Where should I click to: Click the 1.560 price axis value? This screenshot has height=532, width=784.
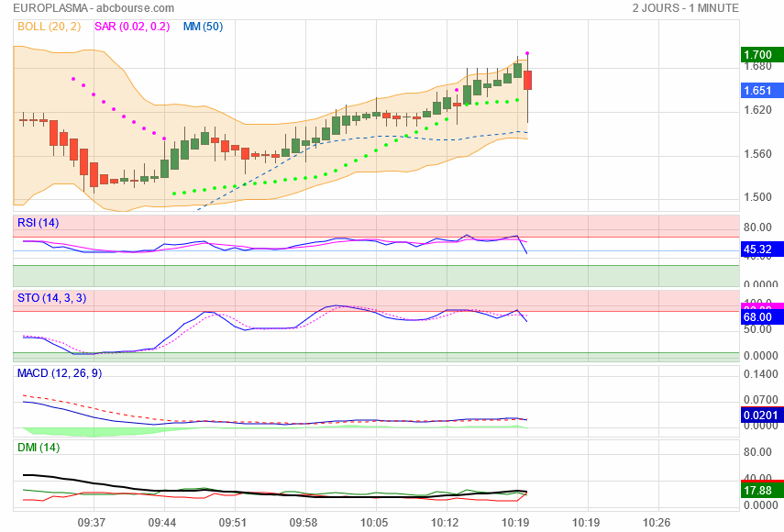[x=758, y=154]
